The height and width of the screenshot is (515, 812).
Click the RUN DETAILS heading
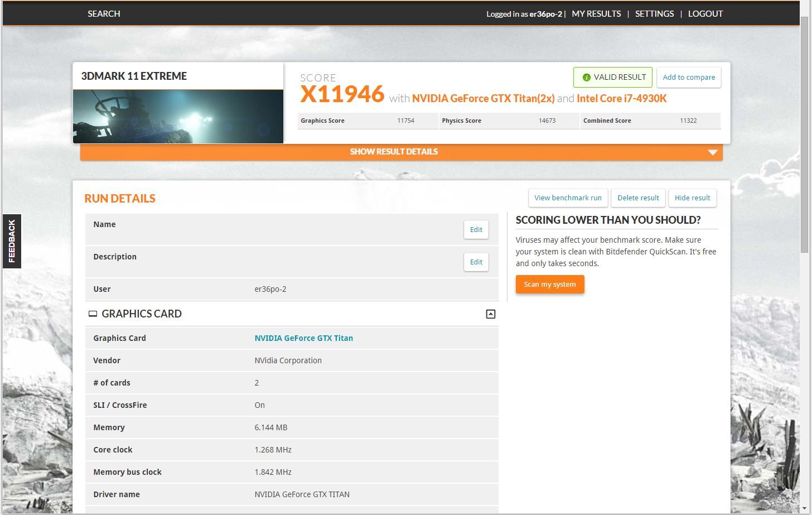pyautogui.click(x=120, y=199)
